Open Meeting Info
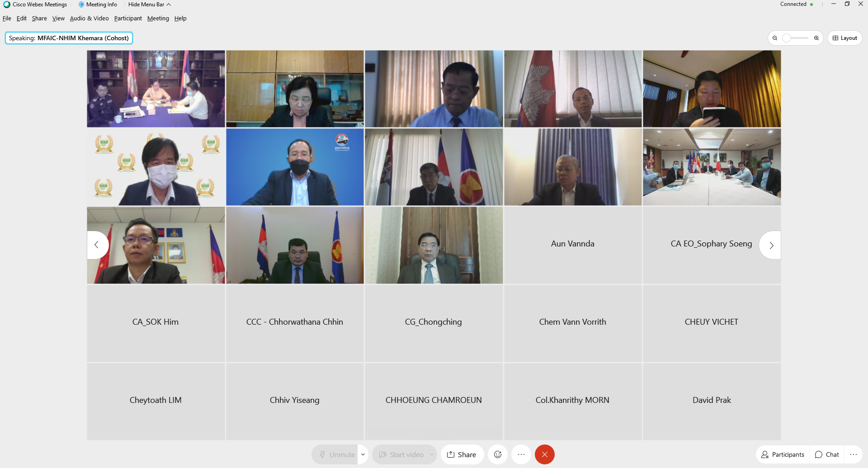 pyautogui.click(x=98, y=5)
